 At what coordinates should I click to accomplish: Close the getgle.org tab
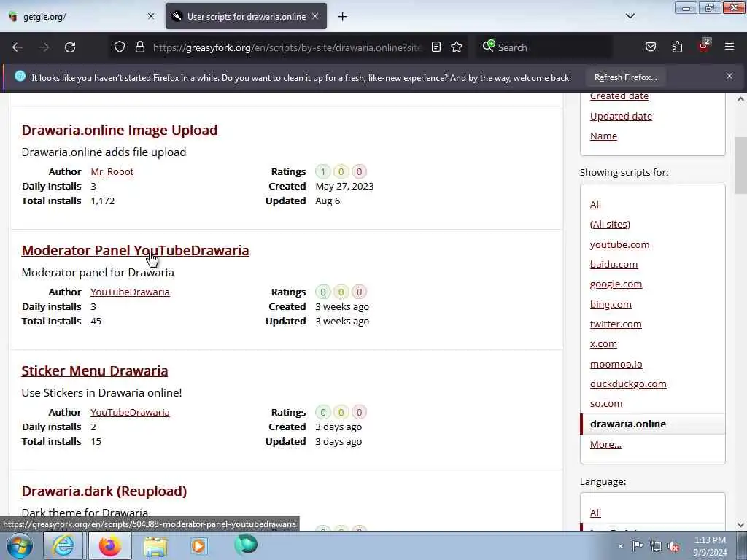(150, 16)
